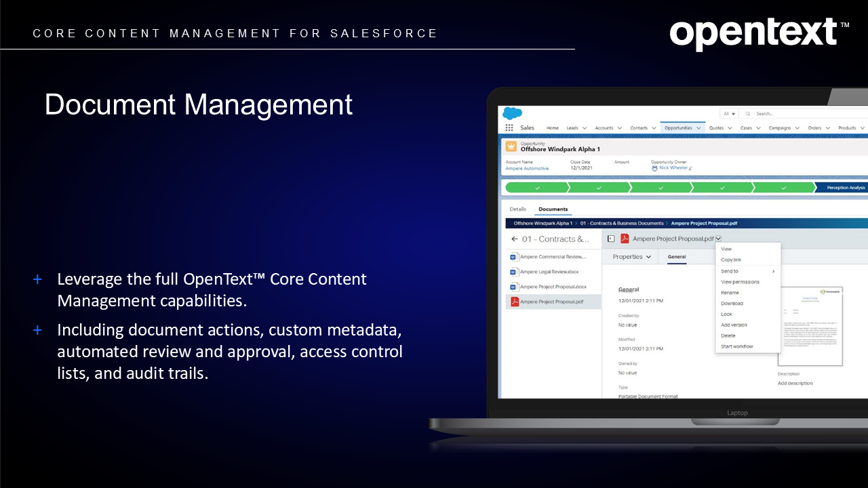Choose Add version from the menu

[x=748, y=325]
